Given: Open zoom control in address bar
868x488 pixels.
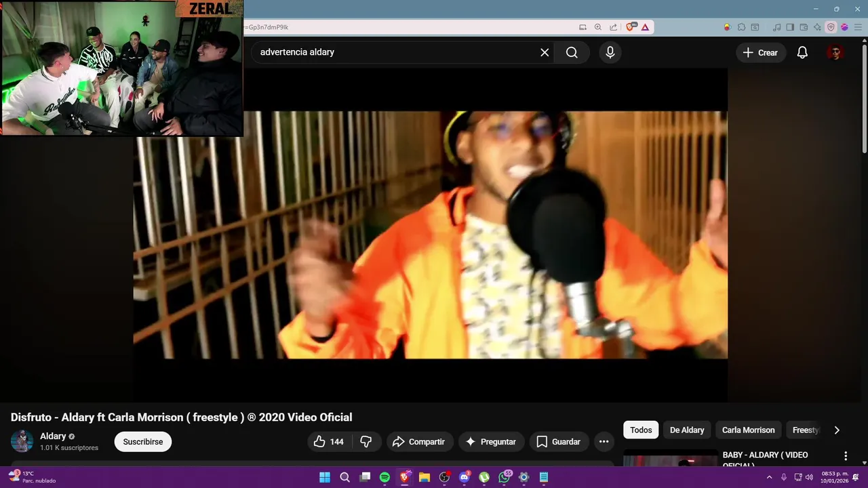Looking at the screenshot, I should tap(598, 27).
